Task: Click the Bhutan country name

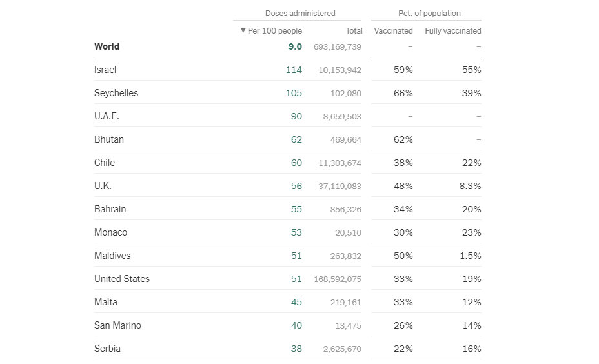Action: (109, 139)
